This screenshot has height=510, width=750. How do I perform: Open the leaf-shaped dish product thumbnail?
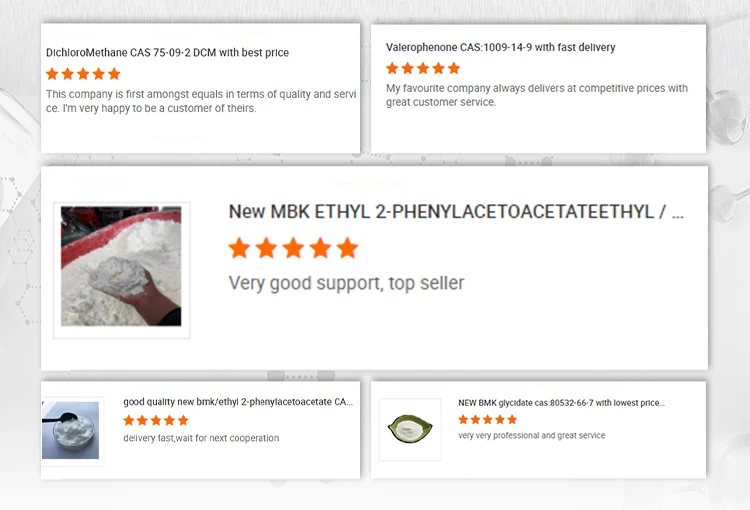pos(410,429)
